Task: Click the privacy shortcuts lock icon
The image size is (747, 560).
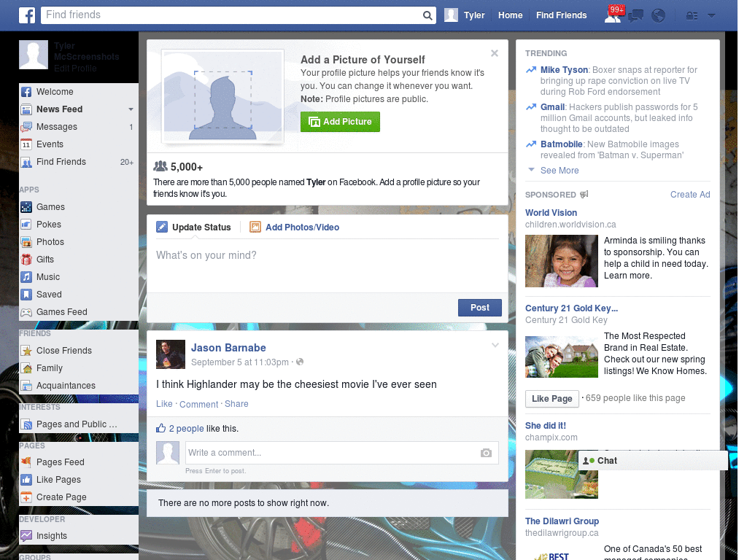Action: tap(690, 15)
